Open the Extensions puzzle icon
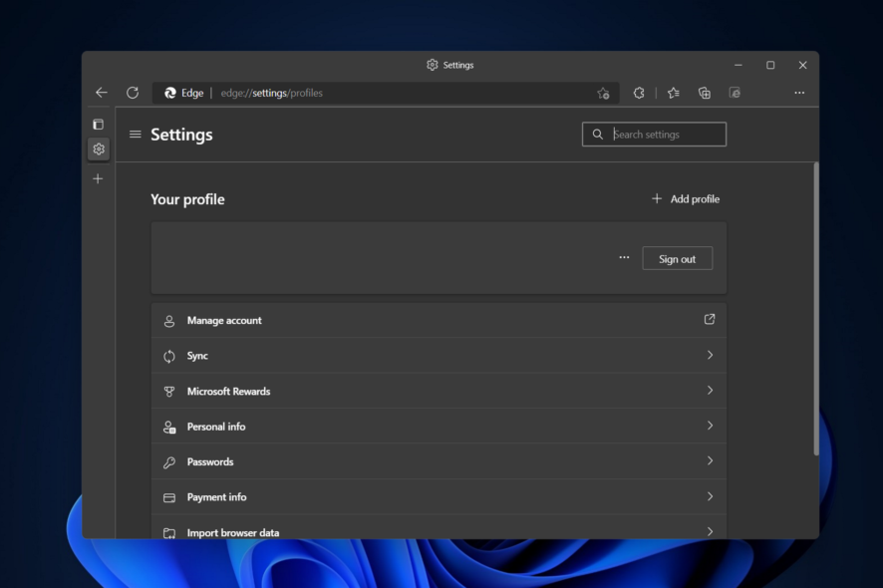 639,93
